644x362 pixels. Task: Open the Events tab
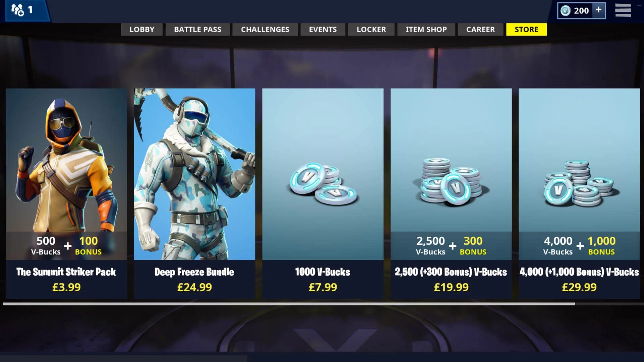pyautogui.click(x=323, y=29)
